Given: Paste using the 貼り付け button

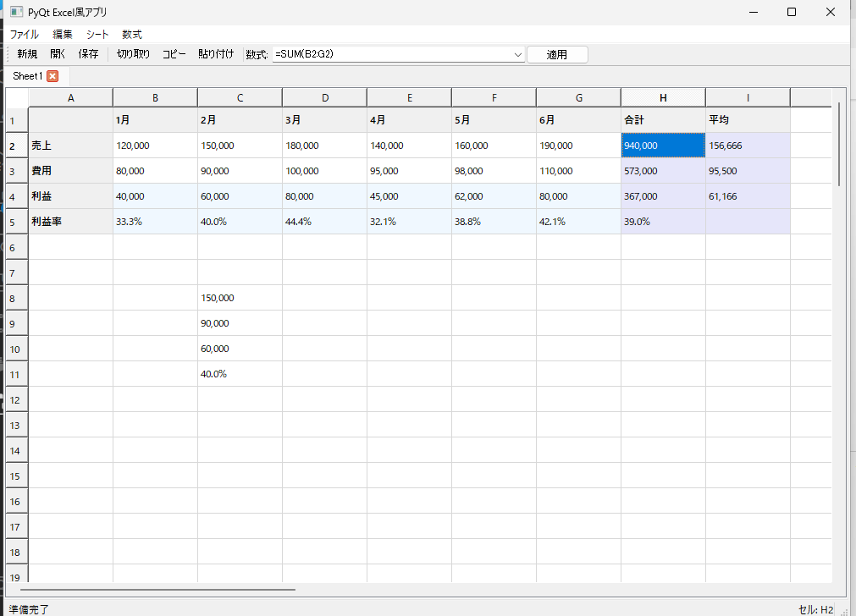Looking at the screenshot, I should tap(216, 53).
